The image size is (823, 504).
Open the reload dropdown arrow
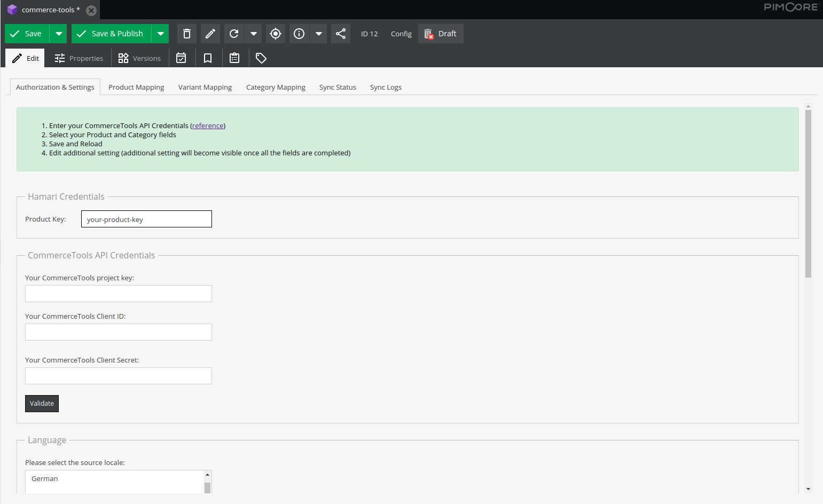tap(254, 34)
